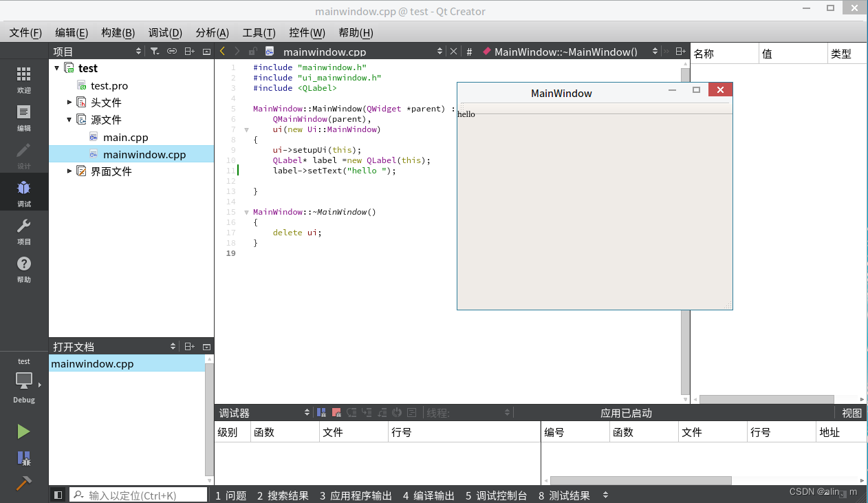Start debugging with the bug run button

23,458
